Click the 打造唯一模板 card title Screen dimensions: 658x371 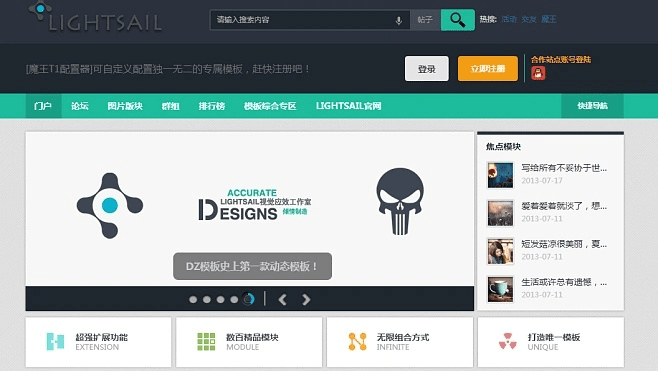554,337
